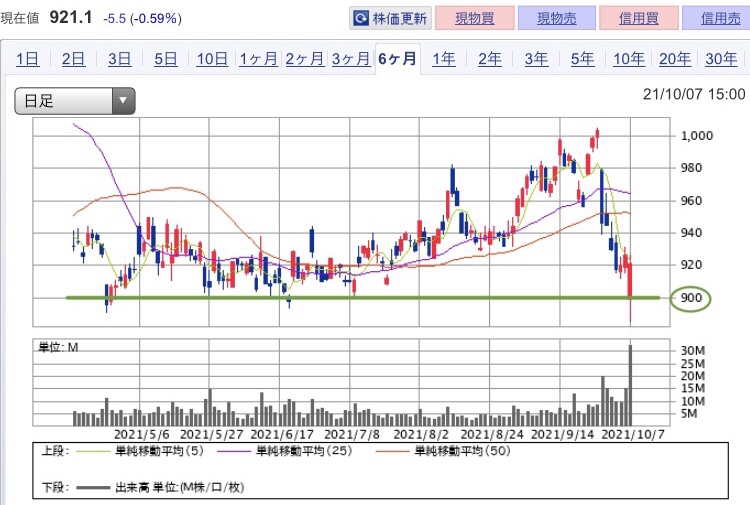
Task: Select the 3ヶ月 range tab
Action: [x=351, y=59]
